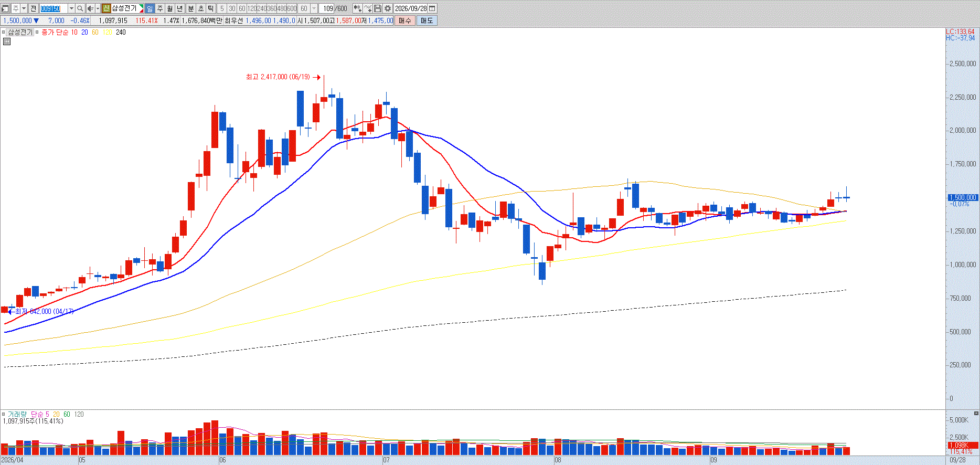Select the 5 interval preset
The image size is (980, 465).
coord(222,8)
